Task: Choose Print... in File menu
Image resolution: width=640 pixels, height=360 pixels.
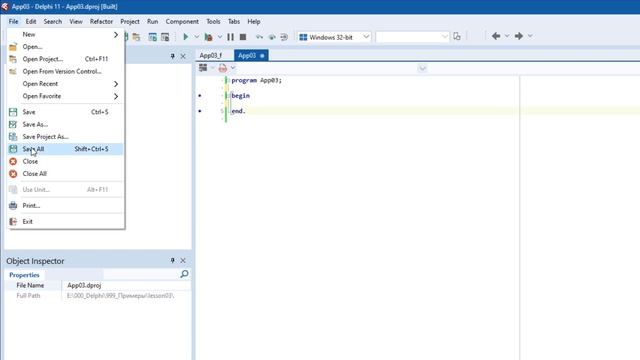Action: (65, 206)
